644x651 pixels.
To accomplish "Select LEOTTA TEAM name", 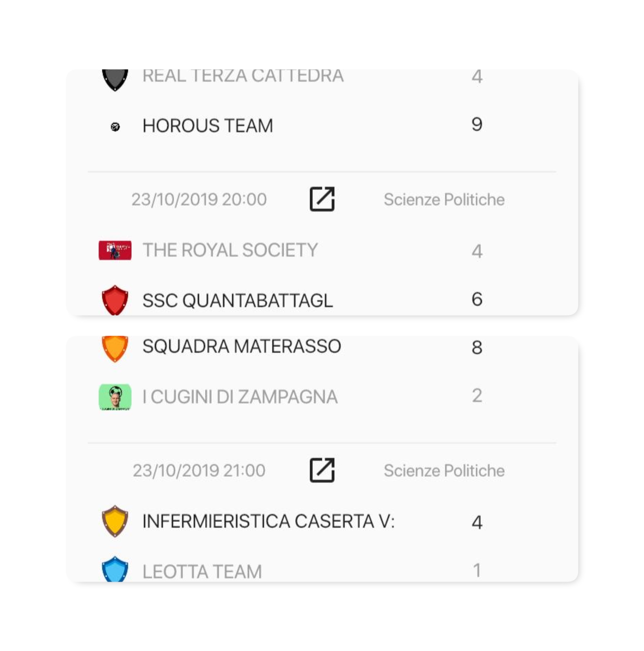I will click(202, 571).
